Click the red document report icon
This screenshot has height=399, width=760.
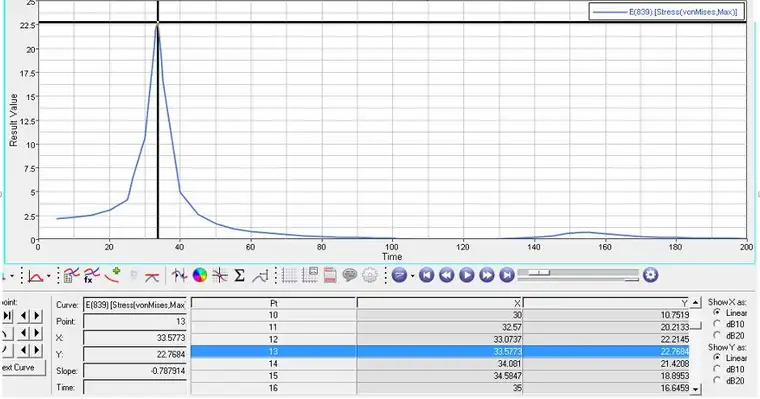point(330,275)
